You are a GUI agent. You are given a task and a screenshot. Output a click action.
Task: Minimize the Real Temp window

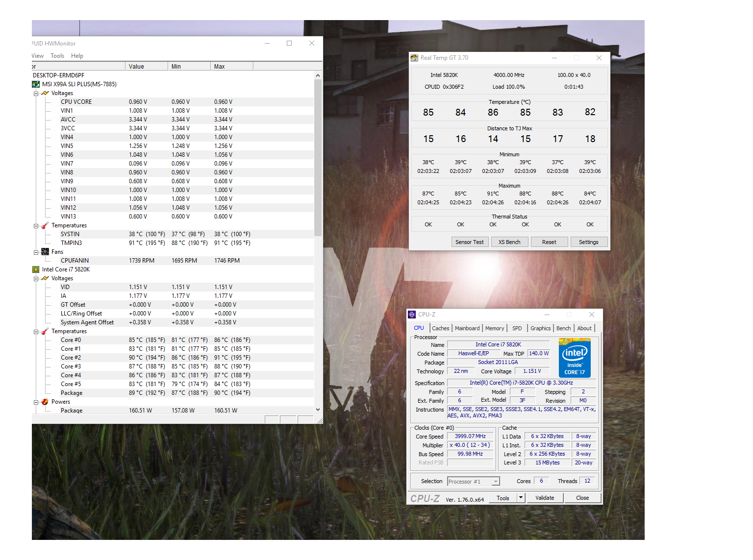point(554,58)
